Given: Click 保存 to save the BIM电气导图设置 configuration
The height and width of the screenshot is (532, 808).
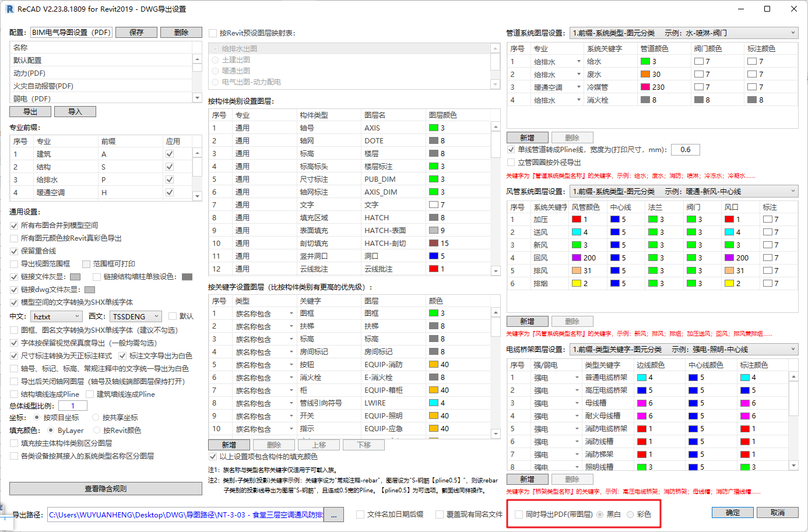Looking at the screenshot, I should point(136,32).
